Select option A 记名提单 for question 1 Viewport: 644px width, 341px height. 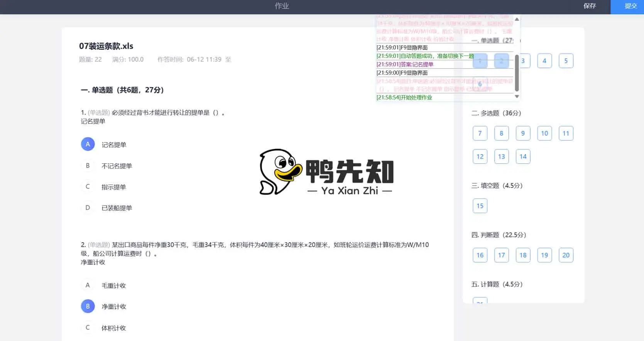pyautogui.click(x=88, y=144)
